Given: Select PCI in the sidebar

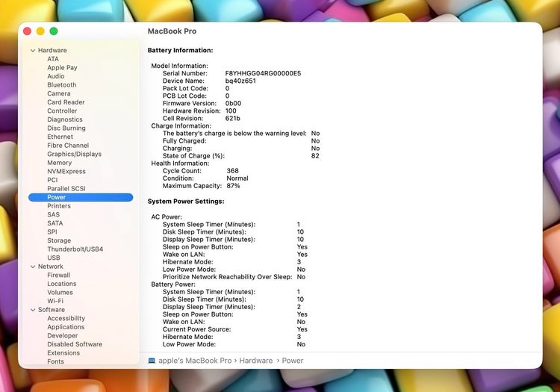Looking at the screenshot, I should (52, 180).
